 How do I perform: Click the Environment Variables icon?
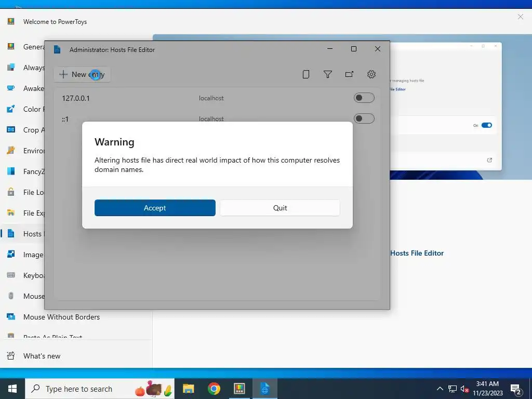coord(11,150)
